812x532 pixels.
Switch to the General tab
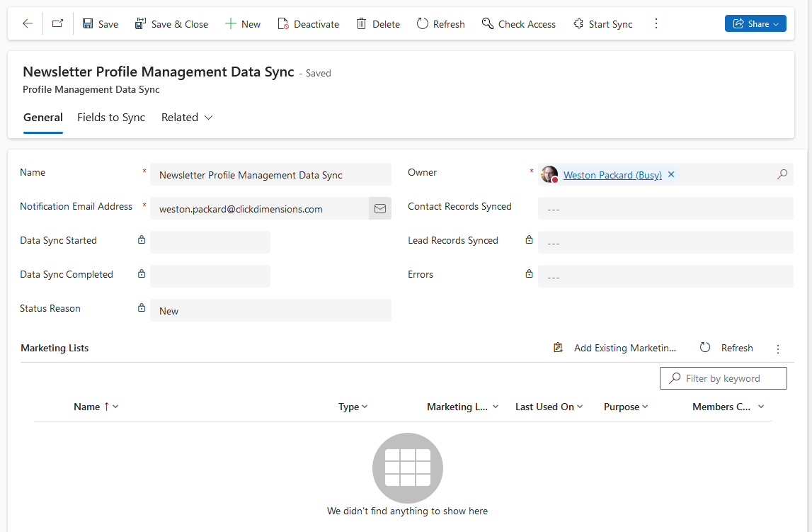pyautogui.click(x=43, y=118)
